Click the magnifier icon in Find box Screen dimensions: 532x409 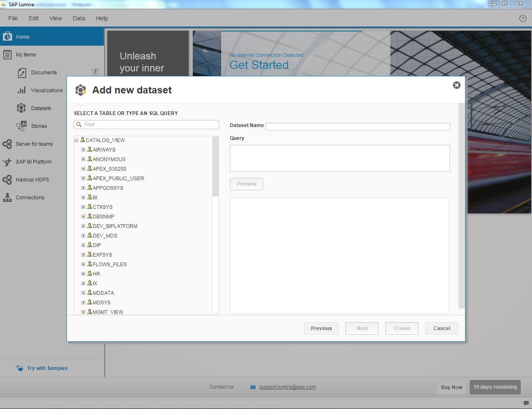[x=79, y=125]
